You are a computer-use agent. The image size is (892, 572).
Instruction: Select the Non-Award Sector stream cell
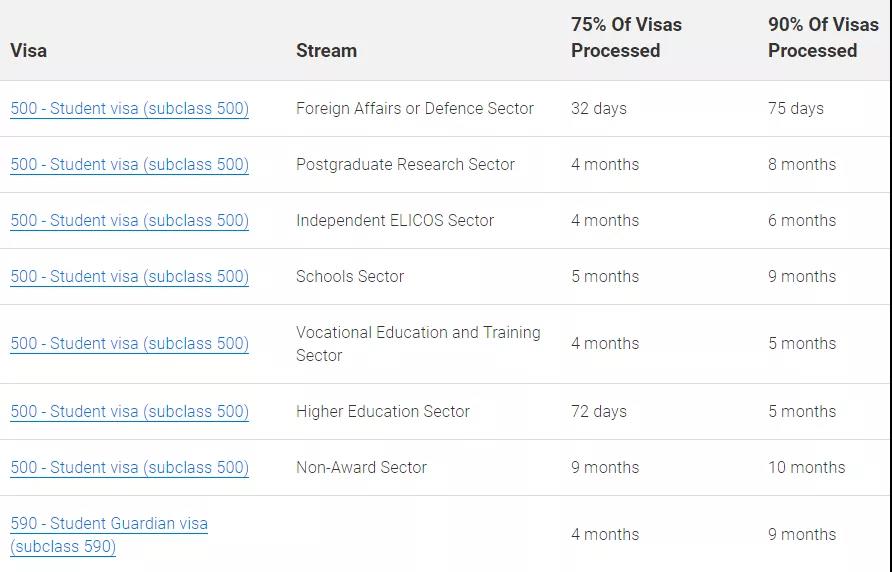pos(361,467)
